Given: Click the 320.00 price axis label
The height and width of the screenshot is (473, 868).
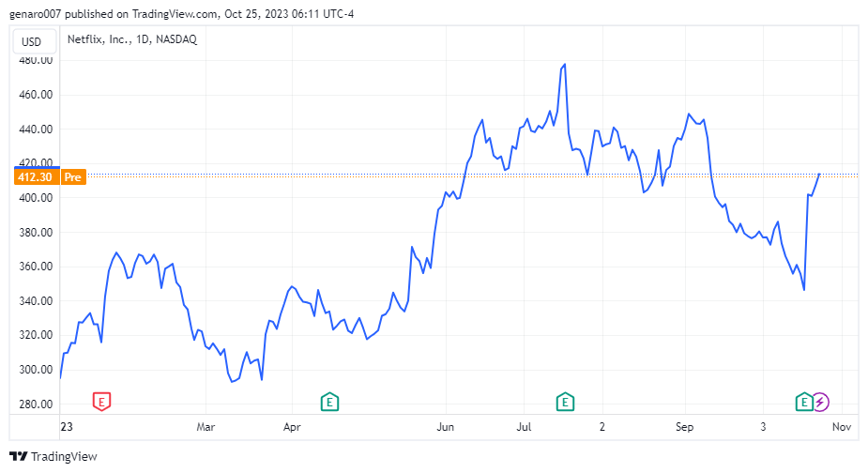Looking at the screenshot, I should pos(36,335).
